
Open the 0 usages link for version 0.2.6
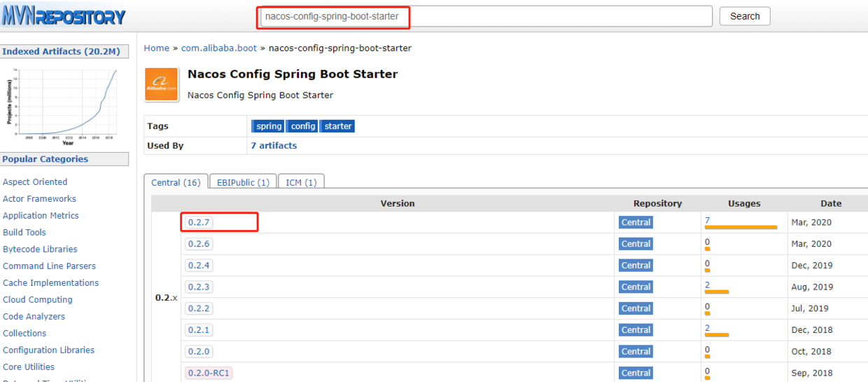(x=707, y=242)
